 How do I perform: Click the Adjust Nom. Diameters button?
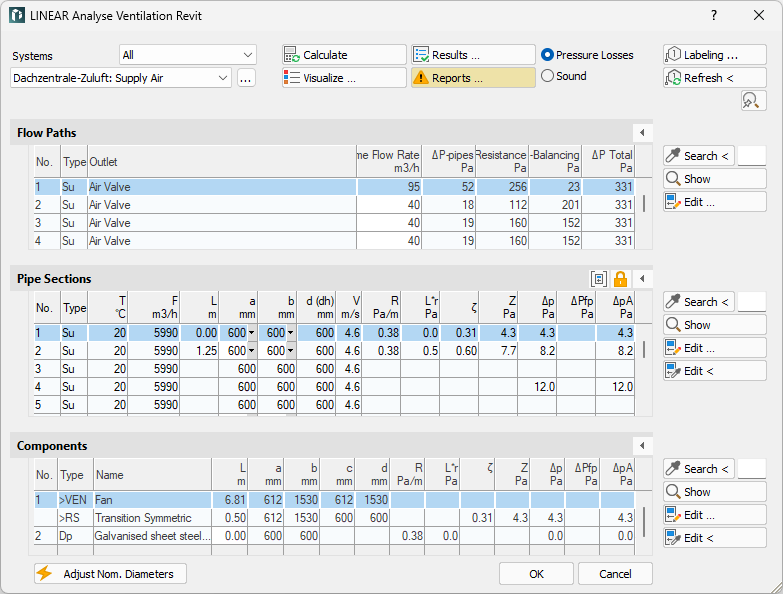pos(110,574)
